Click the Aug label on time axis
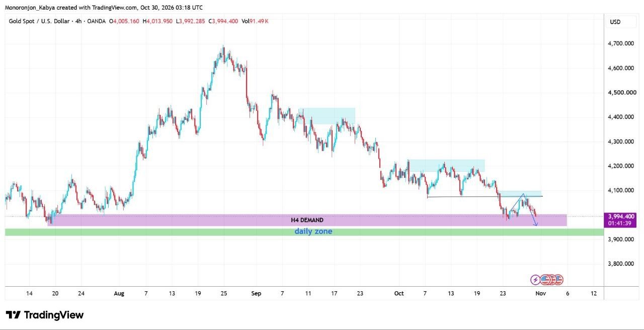The width and height of the screenshot is (644, 330). coord(119,293)
